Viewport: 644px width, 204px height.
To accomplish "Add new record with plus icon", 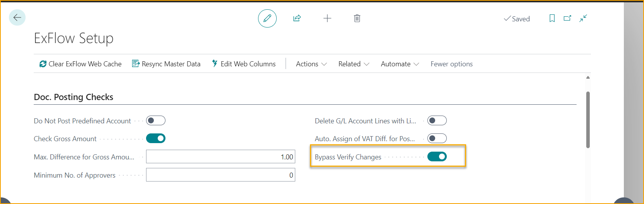I will click(x=327, y=18).
